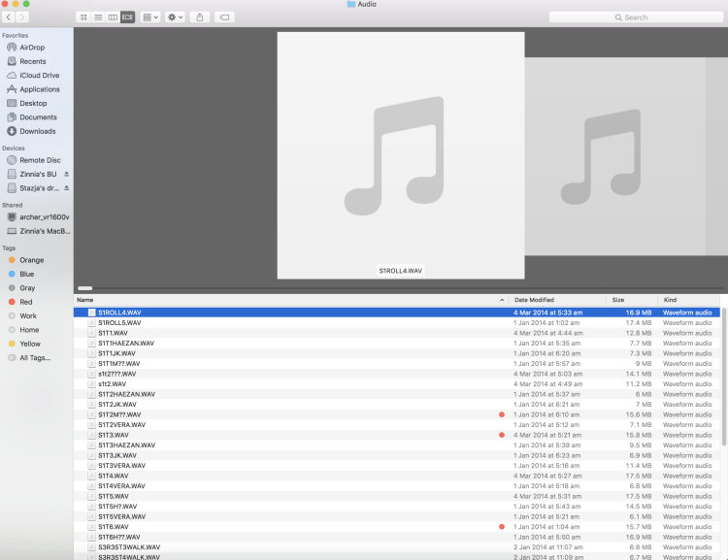The width and height of the screenshot is (728, 560).
Task: Click in the Search field
Action: click(636, 17)
